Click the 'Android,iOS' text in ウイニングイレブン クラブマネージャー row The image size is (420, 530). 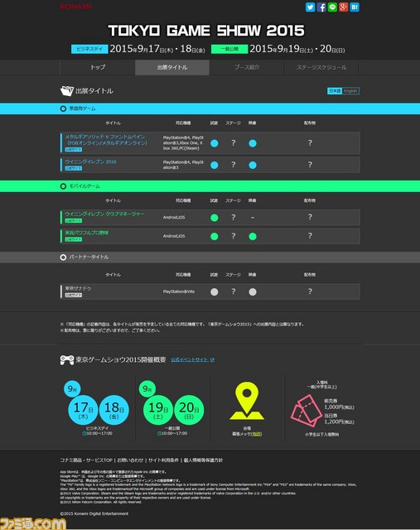pos(174,217)
